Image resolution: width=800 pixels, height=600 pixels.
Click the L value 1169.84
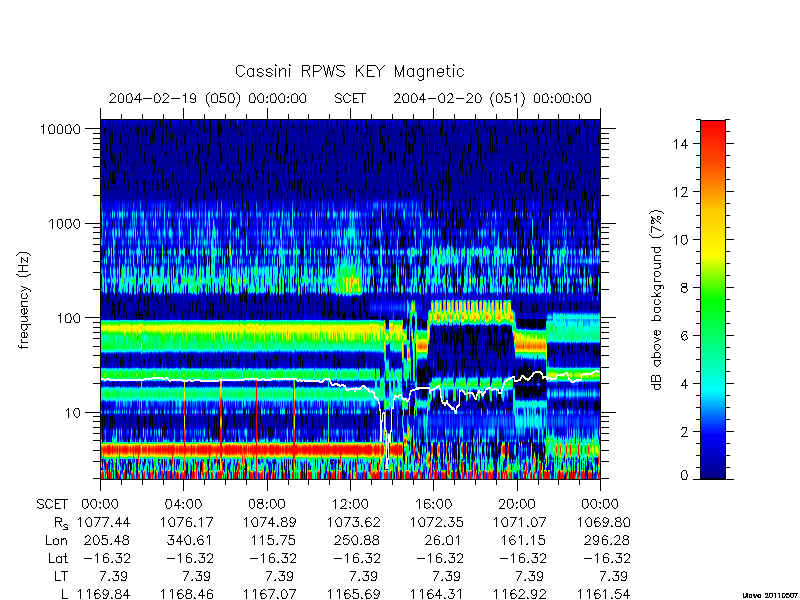(104, 594)
